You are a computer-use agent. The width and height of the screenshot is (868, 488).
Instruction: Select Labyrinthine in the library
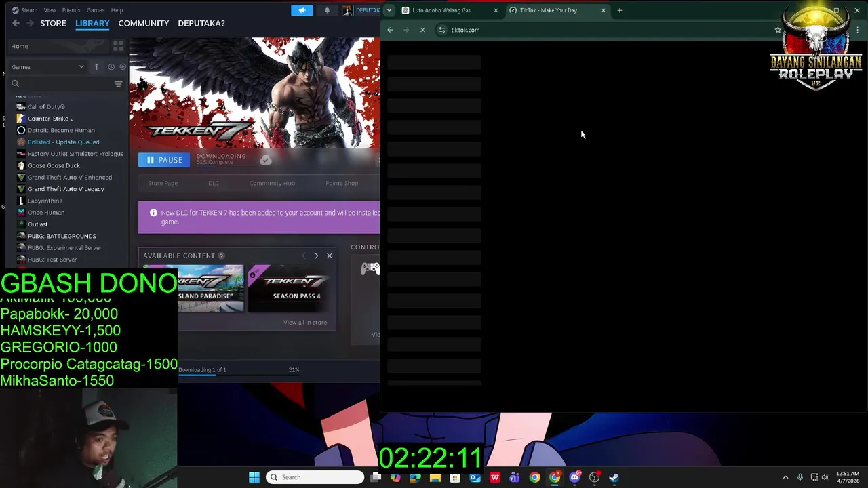(x=45, y=201)
